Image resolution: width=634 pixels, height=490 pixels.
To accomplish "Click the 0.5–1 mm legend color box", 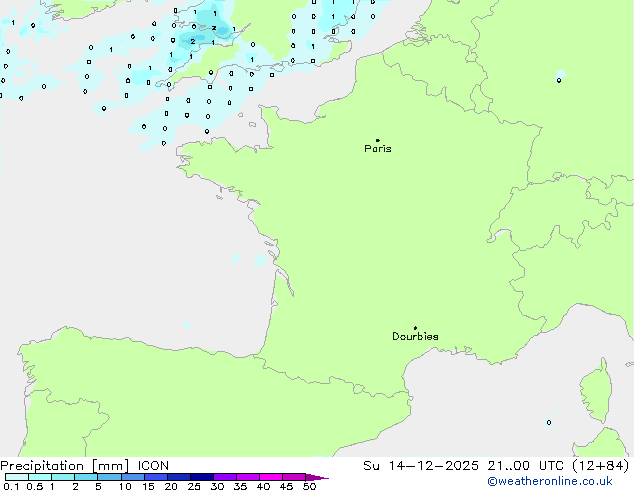I will click(x=40, y=477).
